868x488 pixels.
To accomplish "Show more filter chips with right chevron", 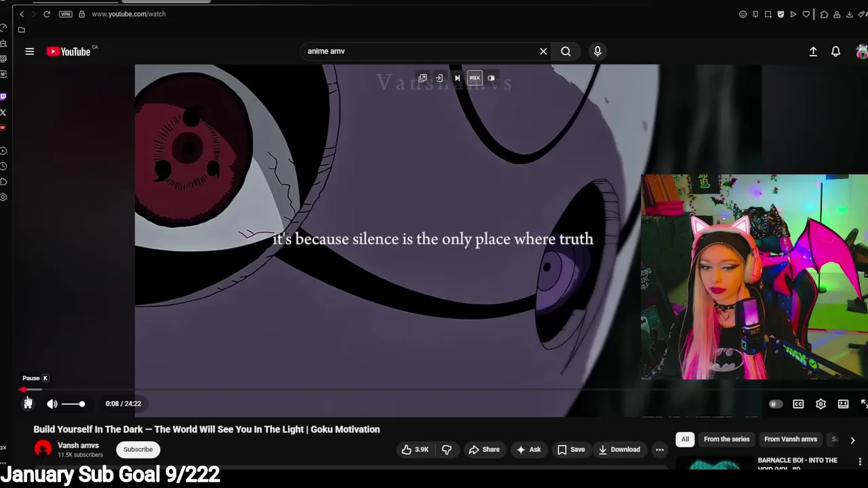I will tap(852, 440).
